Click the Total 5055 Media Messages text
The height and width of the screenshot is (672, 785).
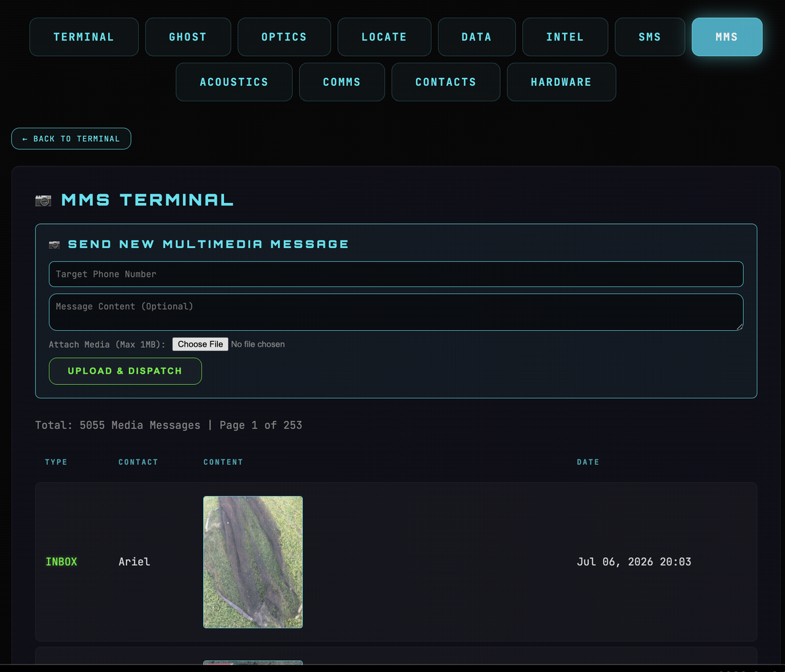point(118,425)
